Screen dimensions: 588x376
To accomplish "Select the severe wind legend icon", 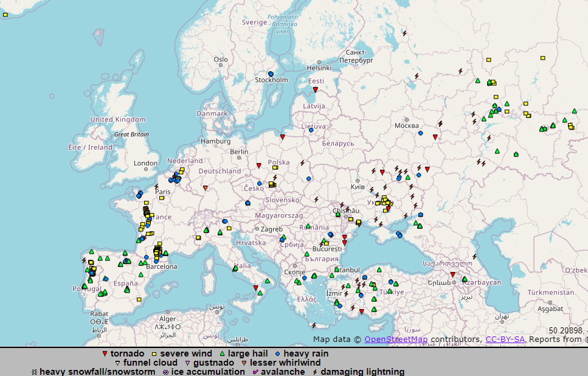I will pyautogui.click(x=154, y=354).
